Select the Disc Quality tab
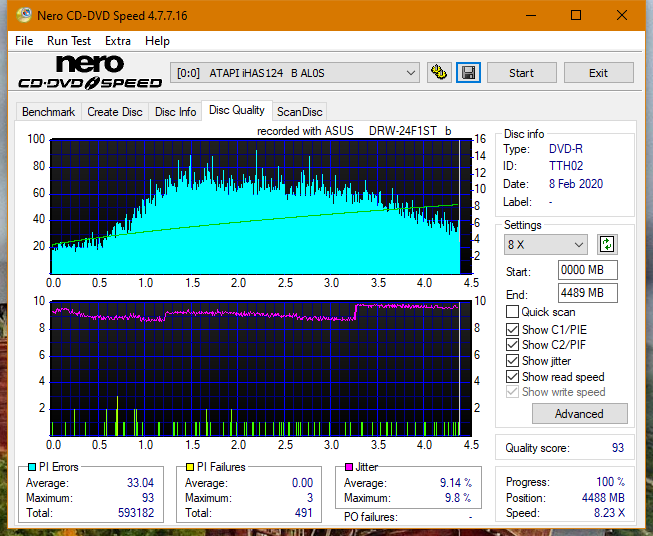Image resolution: width=653 pixels, height=536 pixels. point(237,110)
